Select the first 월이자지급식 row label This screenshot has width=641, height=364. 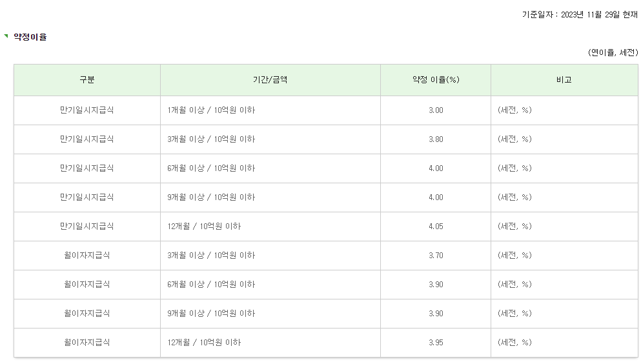pyautogui.click(x=87, y=256)
